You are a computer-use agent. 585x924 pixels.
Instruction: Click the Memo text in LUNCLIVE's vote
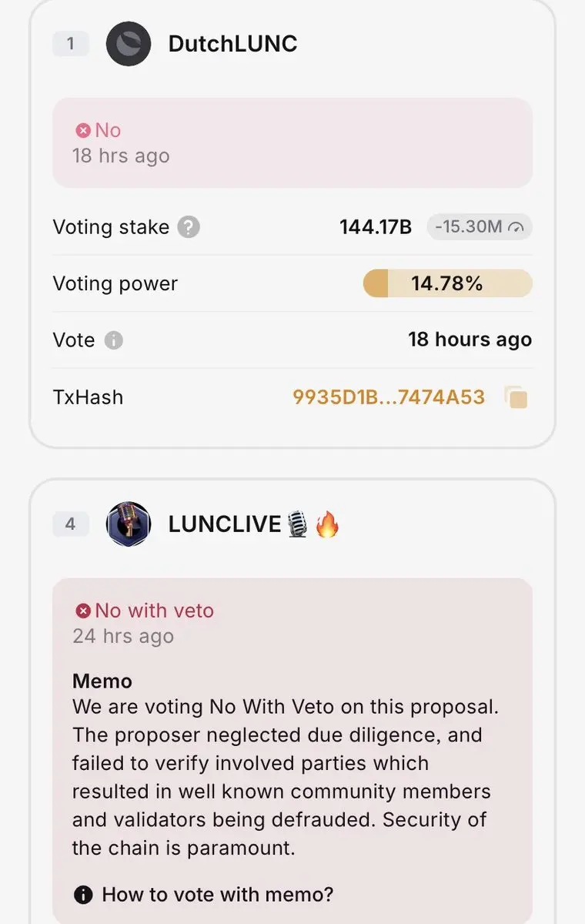click(x=102, y=681)
